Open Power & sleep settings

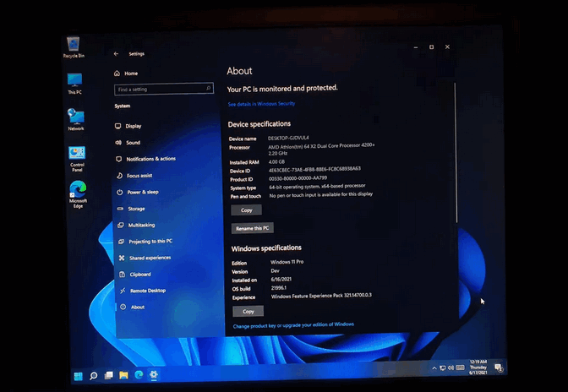tap(137, 193)
